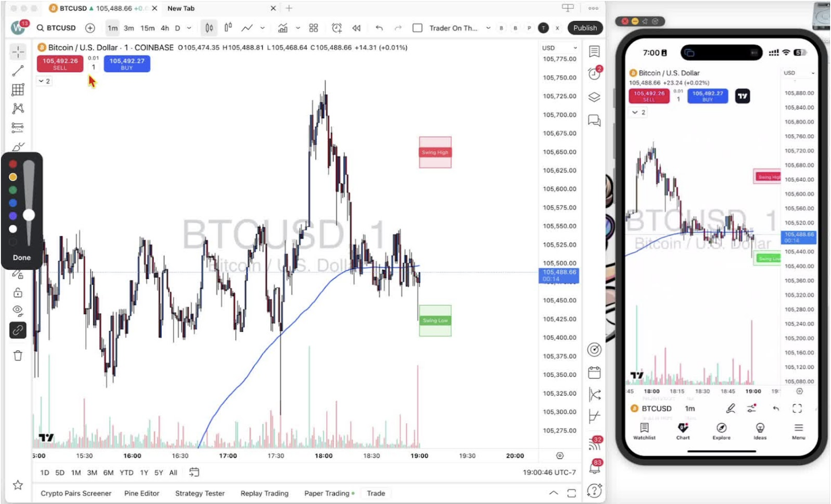The width and height of the screenshot is (831, 504).
Task: Open the Fibonacci/grid tools icon
Action: tap(18, 90)
